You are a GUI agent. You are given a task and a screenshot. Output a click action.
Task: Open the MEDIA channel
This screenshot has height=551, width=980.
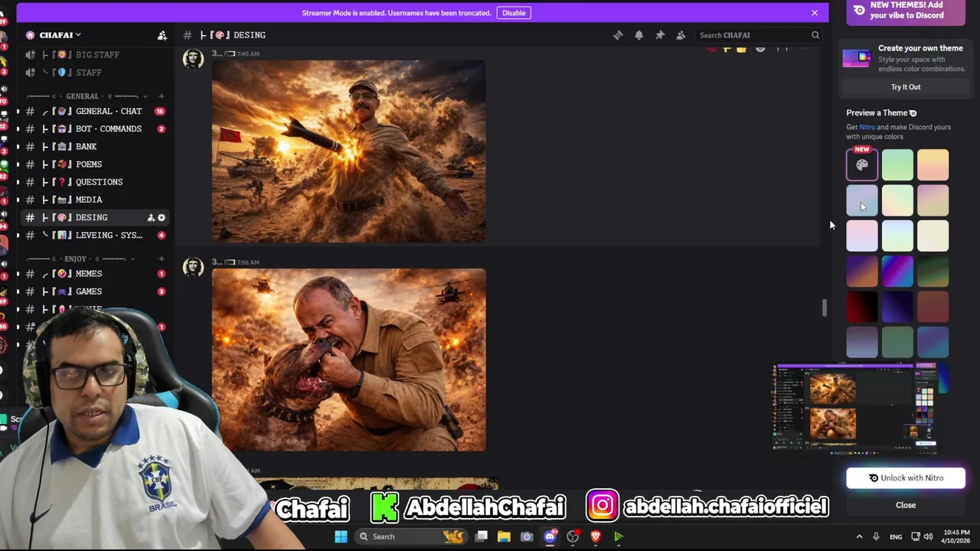[96, 200]
